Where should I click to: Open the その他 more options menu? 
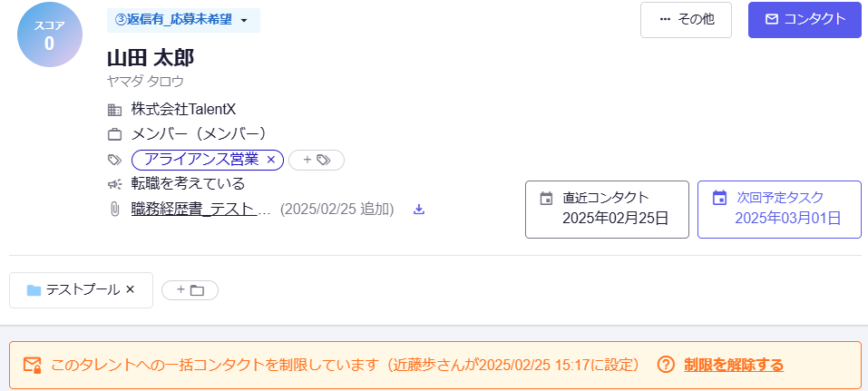[x=686, y=20]
